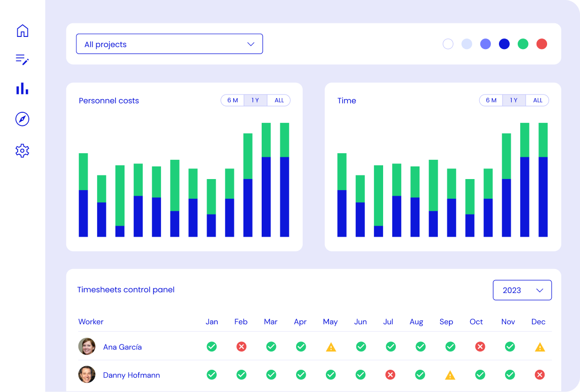Click Danny Hofmann's profile photo

[x=87, y=375]
